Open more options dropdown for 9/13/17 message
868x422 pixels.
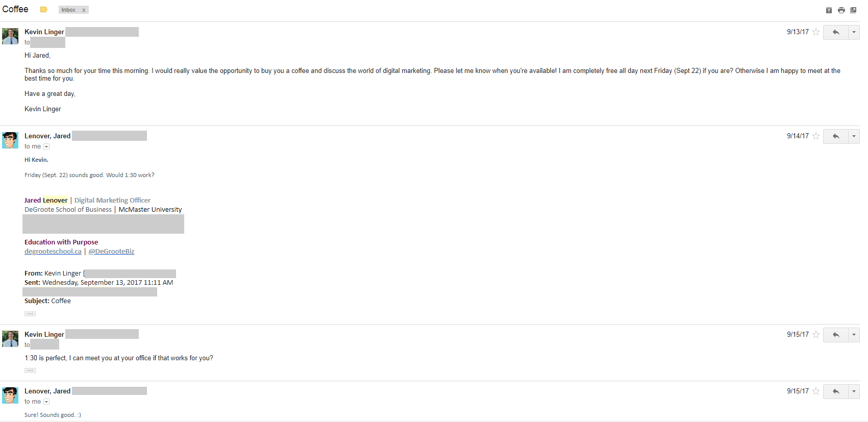[x=854, y=32]
